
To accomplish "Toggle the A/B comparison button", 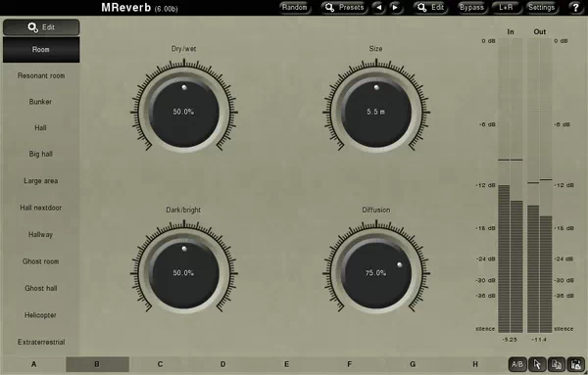I will pyautogui.click(x=517, y=364).
